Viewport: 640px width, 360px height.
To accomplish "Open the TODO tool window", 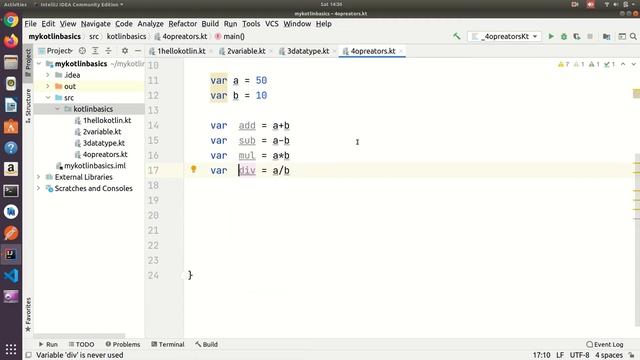I will [81, 344].
